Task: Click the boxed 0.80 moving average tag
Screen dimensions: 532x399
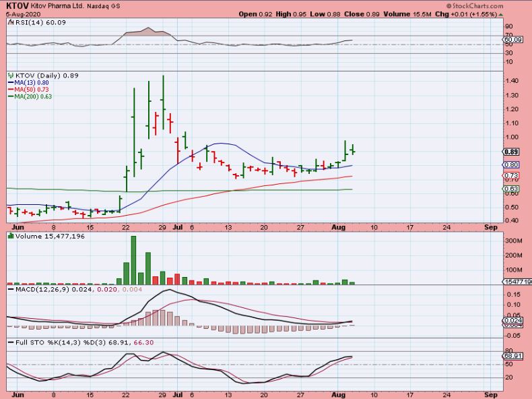Action: [511, 164]
